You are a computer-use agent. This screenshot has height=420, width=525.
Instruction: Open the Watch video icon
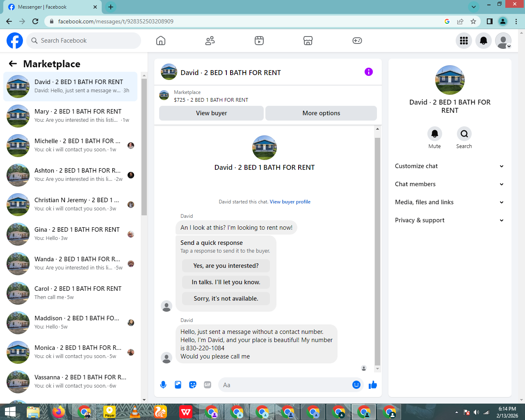coord(259,41)
